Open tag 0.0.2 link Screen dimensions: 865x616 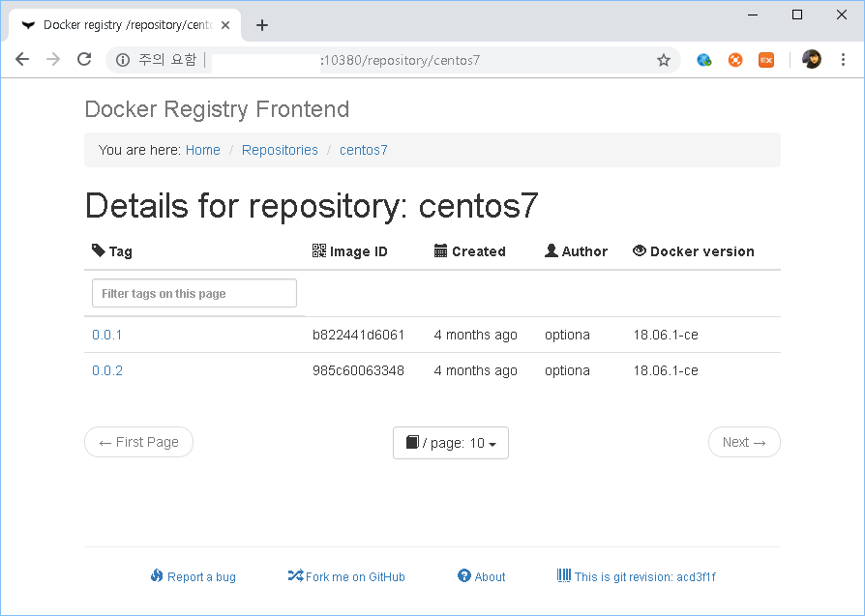click(x=107, y=370)
